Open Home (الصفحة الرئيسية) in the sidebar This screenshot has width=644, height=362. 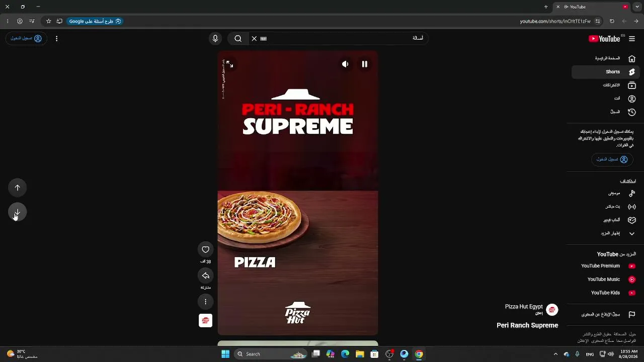click(x=605, y=58)
